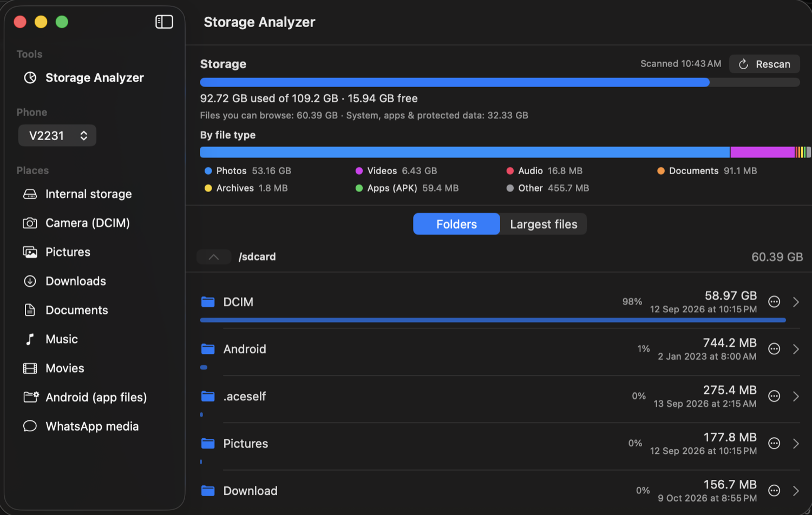Viewport: 812px width, 515px height.
Task: Click the Camera (DCIM) camera icon
Action: pyautogui.click(x=30, y=223)
